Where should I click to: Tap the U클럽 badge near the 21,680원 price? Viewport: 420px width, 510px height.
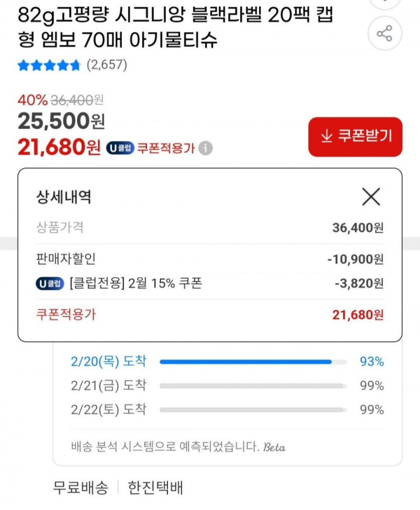(x=120, y=148)
